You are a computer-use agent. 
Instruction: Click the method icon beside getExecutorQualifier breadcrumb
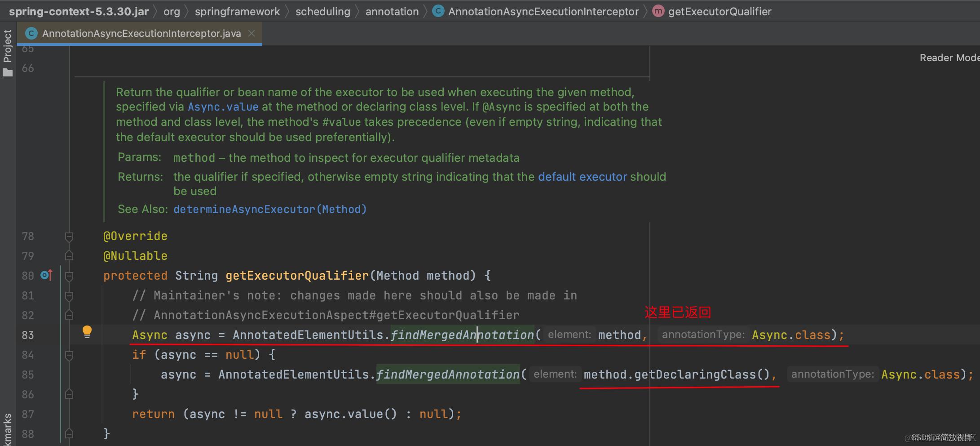(658, 11)
